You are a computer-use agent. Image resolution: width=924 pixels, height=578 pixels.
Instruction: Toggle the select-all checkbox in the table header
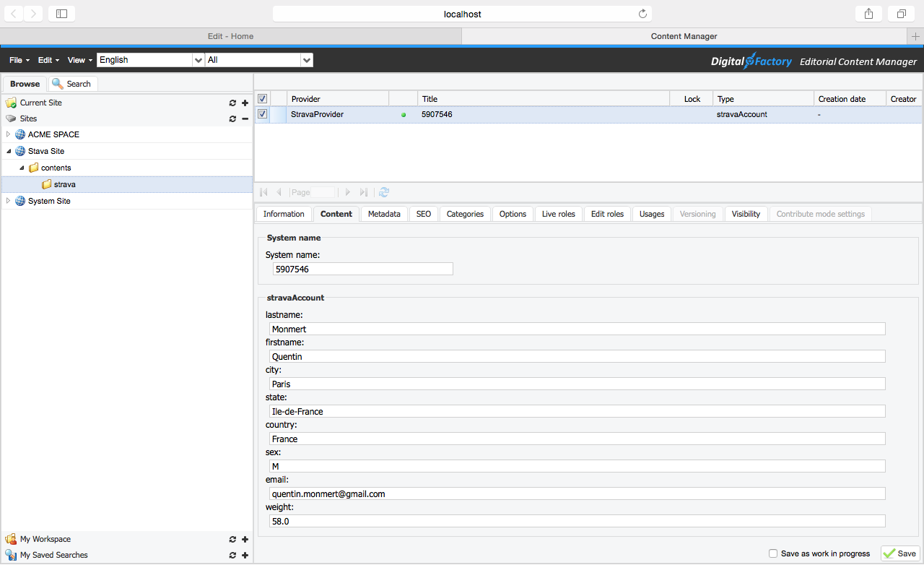click(x=263, y=99)
